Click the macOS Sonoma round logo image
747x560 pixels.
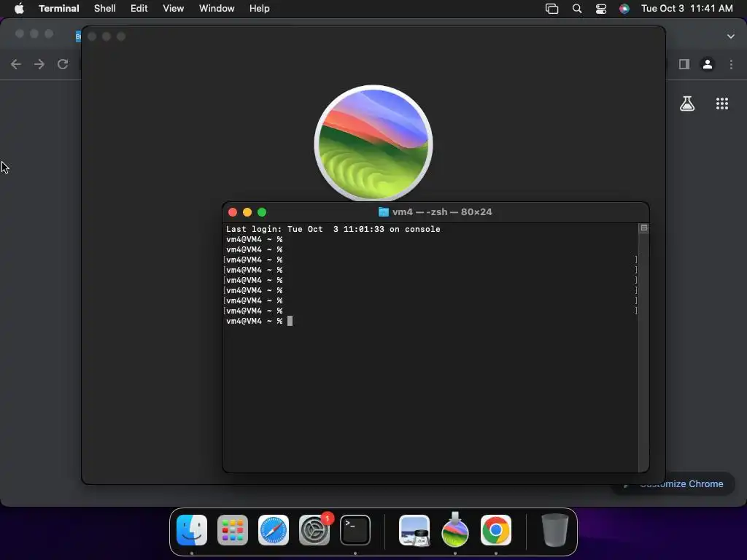[x=373, y=144]
